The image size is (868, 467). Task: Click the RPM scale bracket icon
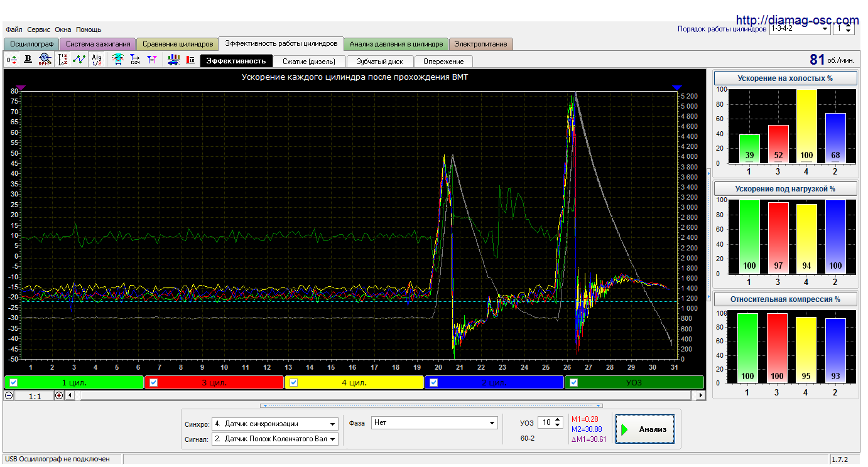click(63, 59)
